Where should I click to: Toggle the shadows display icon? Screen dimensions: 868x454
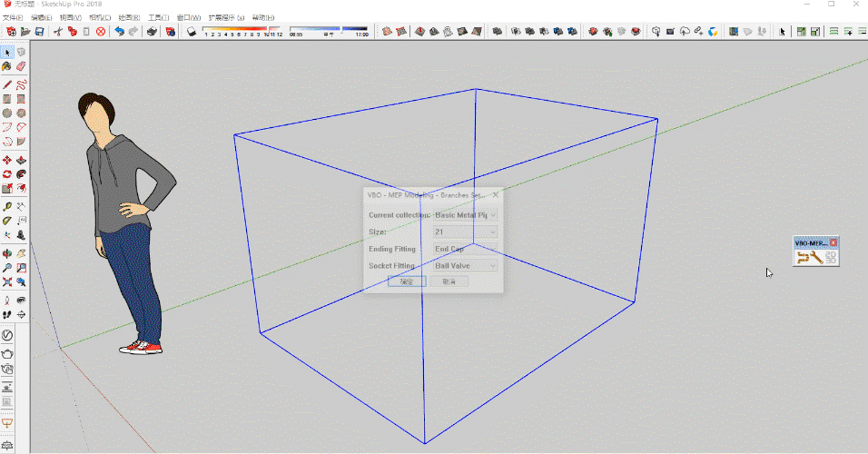[x=192, y=32]
